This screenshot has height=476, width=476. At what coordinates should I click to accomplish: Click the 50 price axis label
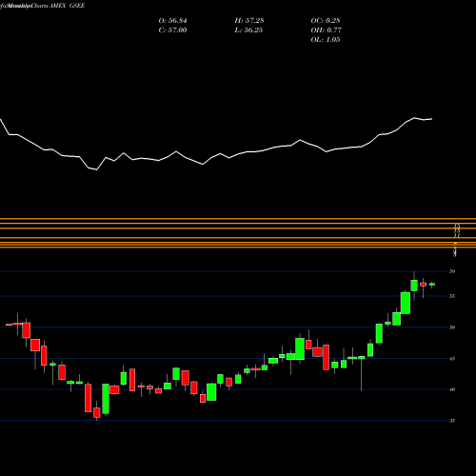coord(452,327)
